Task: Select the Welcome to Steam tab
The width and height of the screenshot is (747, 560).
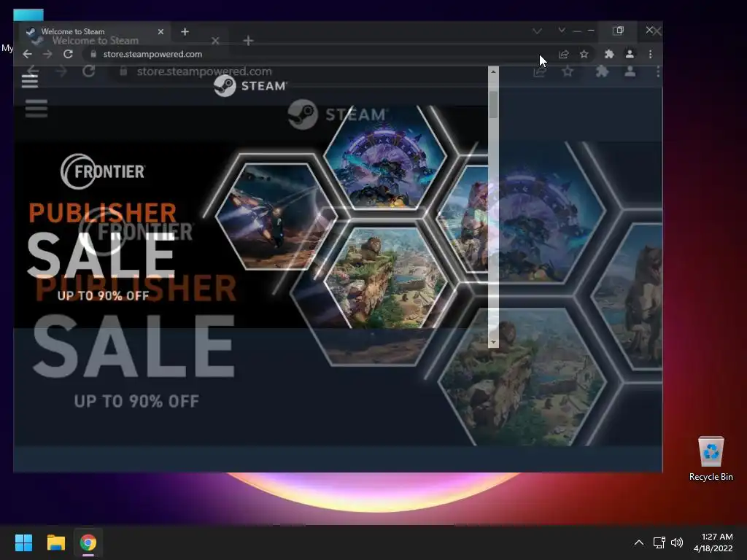Action: click(93, 31)
